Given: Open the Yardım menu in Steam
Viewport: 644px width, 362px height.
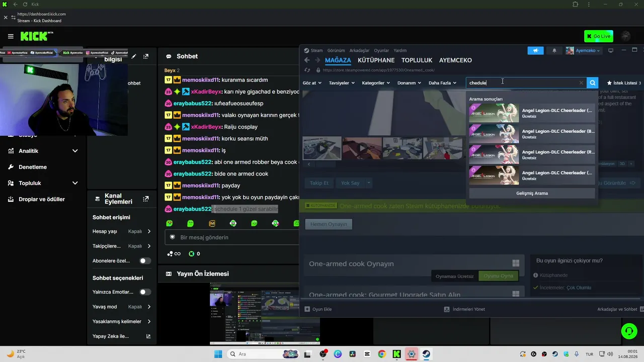Looking at the screenshot, I should click(x=400, y=50).
